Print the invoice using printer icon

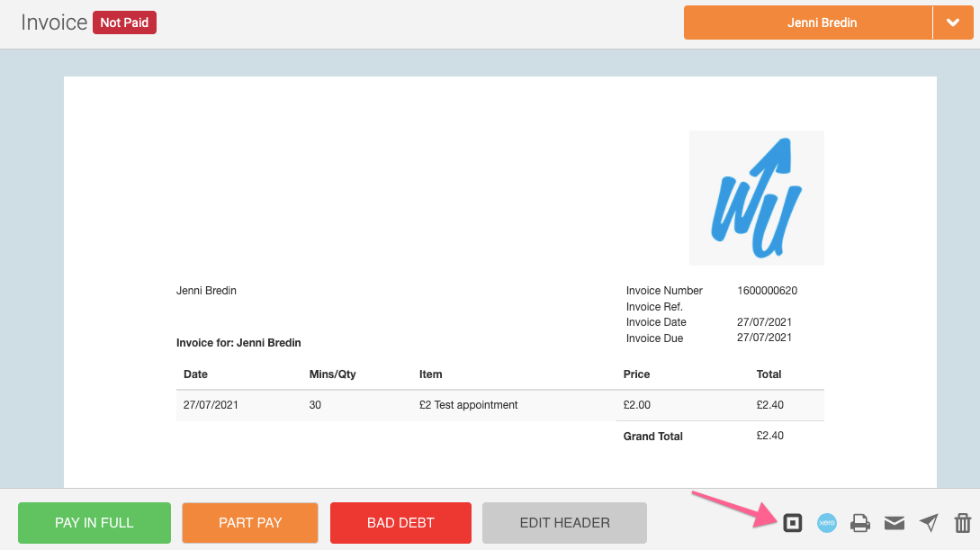[x=860, y=523]
